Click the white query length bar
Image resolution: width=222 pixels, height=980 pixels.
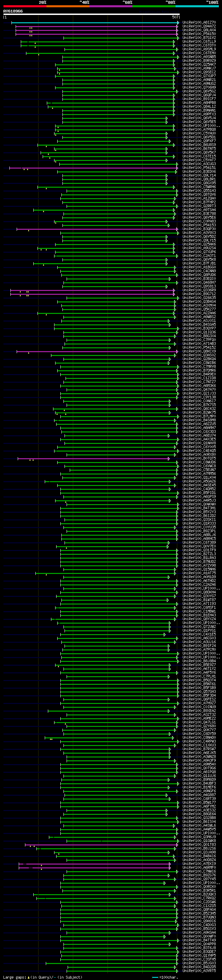(92, 15)
